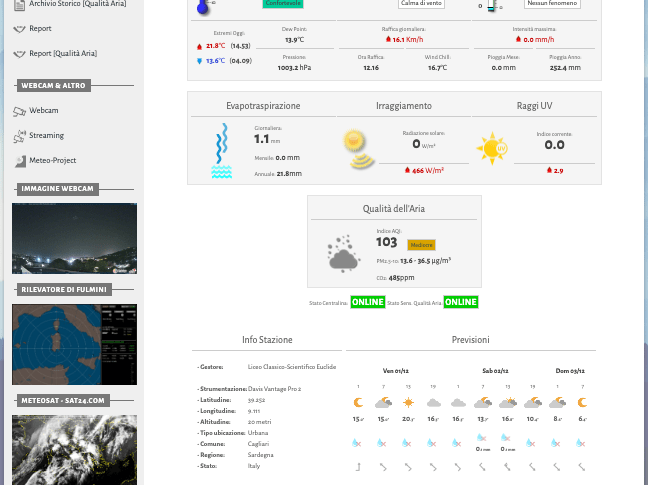
Task: Click the Streaming satellite icon
Action: [19, 136]
